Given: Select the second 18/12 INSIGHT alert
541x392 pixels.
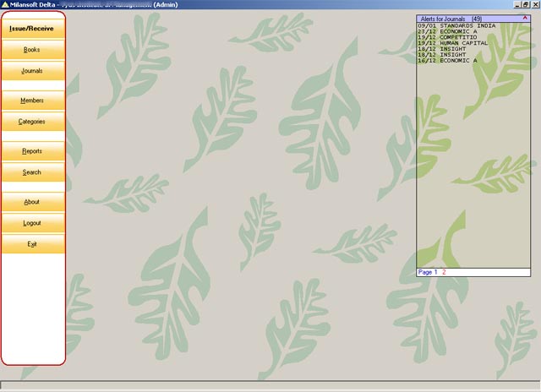Looking at the screenshot, I should coord(442,54).
